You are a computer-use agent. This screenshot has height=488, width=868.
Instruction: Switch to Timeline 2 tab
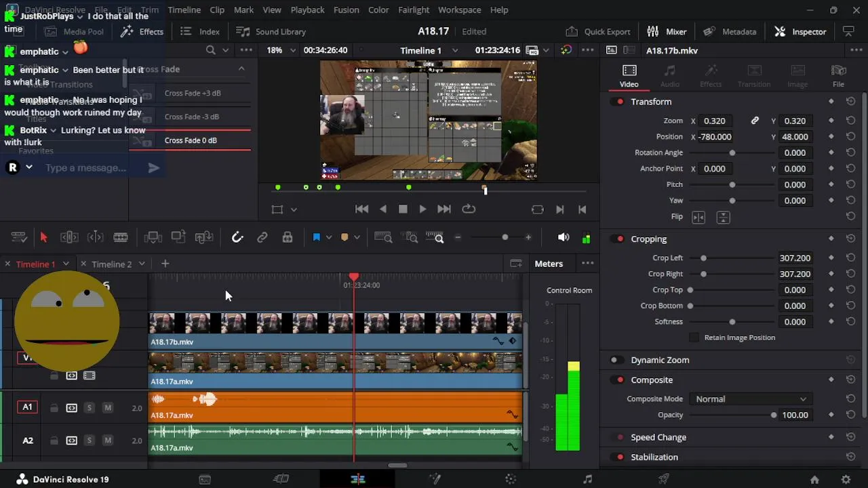[x=111, y=264]
